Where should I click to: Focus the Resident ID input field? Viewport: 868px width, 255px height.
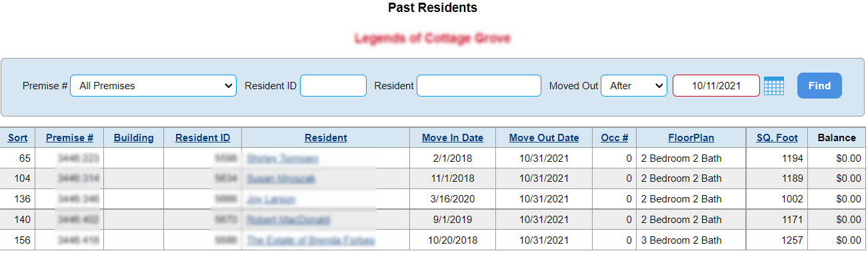[333, 86]
